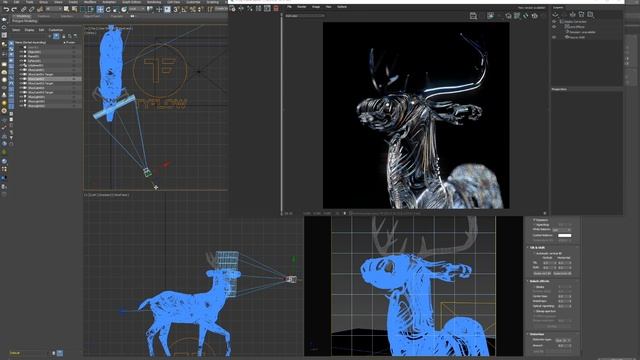Switch to the Selection ribbon tab
640x360 pixels.
67,16
